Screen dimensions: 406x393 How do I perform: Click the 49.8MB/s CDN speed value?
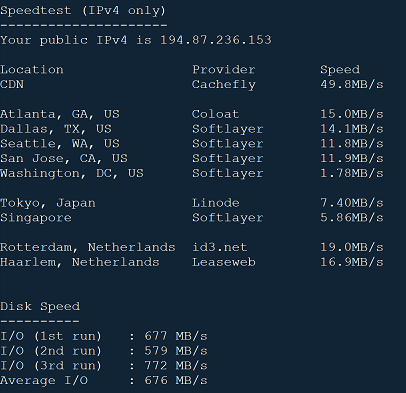pyautogui.click(x=352, y=84)
